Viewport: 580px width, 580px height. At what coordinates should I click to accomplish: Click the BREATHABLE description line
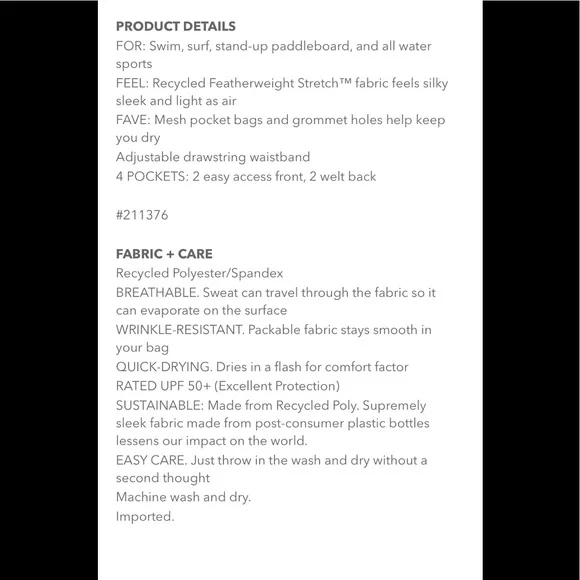[x=276, y=293]
